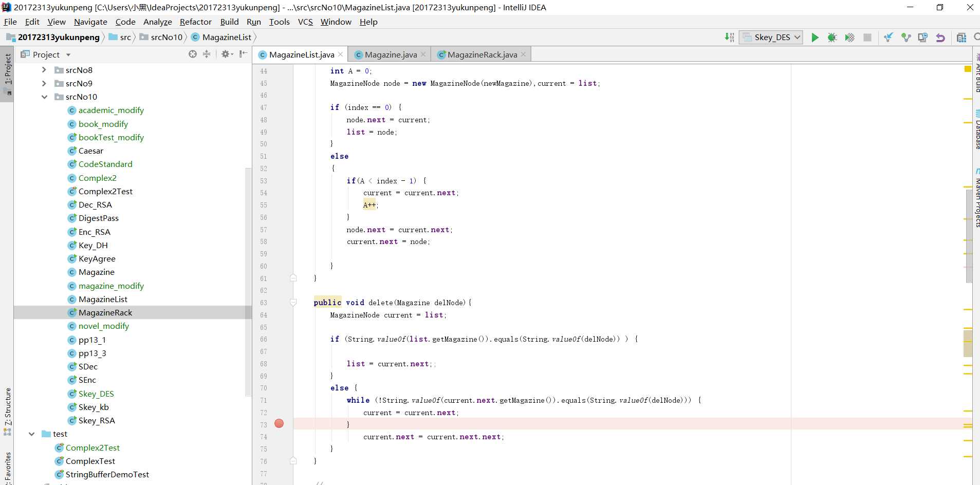980x485 pixels.
Task: Select KeyAgree class file
Action: [97, 258]
